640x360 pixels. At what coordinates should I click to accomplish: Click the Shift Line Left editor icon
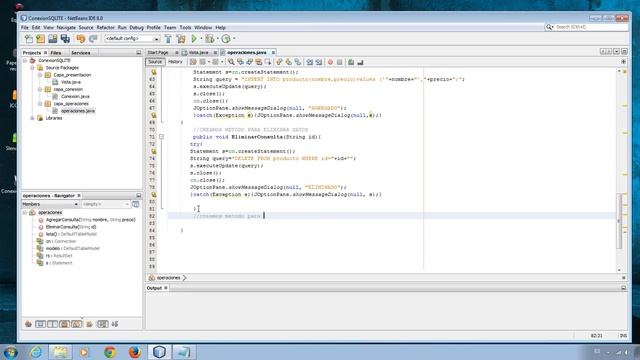(309, 62)
